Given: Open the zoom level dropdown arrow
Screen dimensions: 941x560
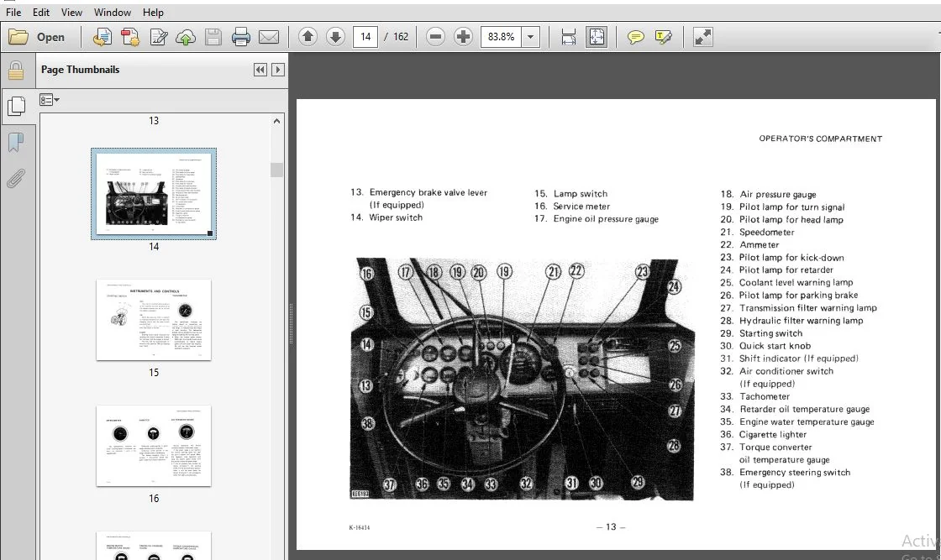Looking at the screenshot, I should click(530, 37).
